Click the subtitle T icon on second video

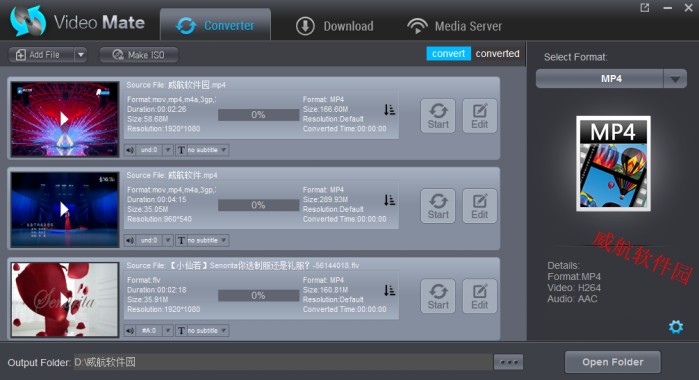(181, 240)
